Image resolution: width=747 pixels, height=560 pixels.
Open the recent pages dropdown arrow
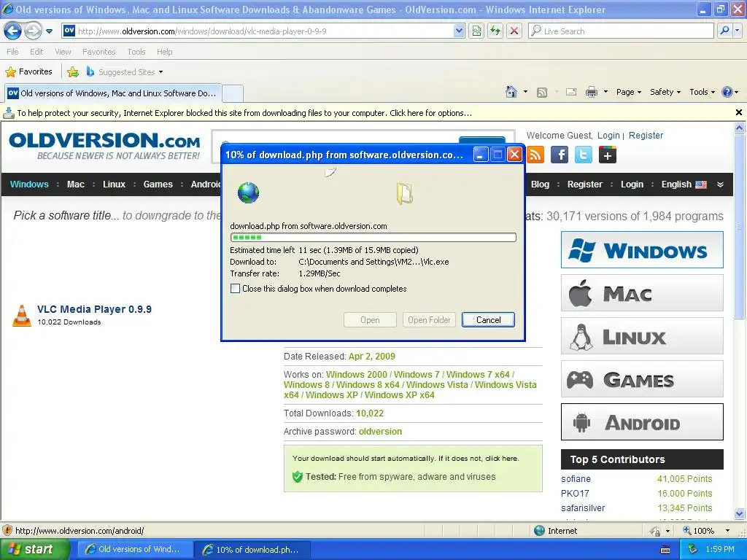pyautogui.click(x=49, y=31)
